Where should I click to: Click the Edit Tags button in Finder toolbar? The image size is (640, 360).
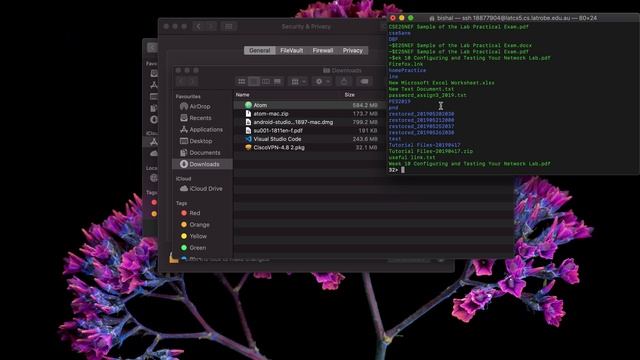364,82
